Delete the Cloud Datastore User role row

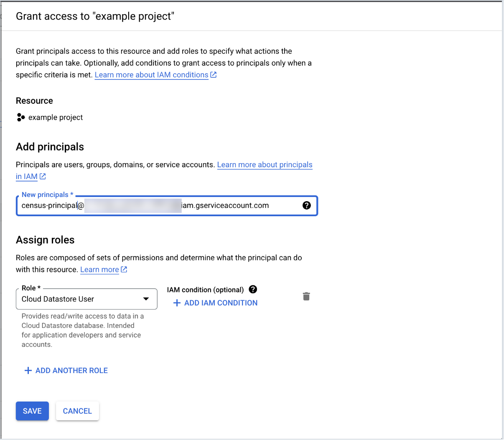[x=306, y=297]
